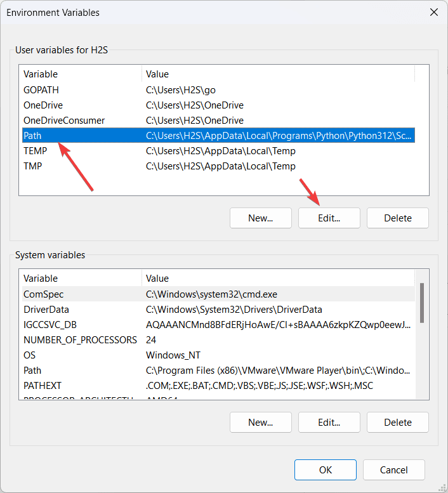Select the system Path variable row
The image size is (448, 493).
point(218,371)
